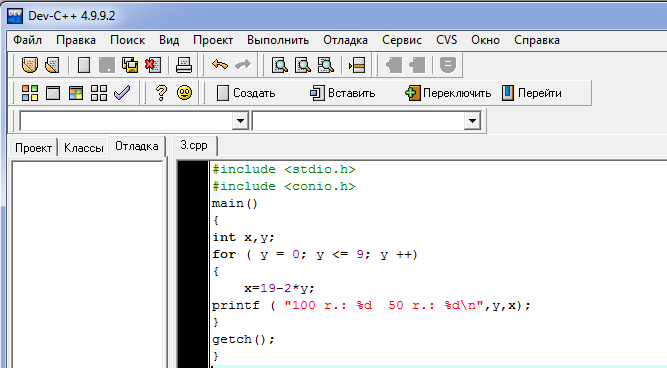
Task: Open the right members combo box dropdown
Action: coord(472,121)
